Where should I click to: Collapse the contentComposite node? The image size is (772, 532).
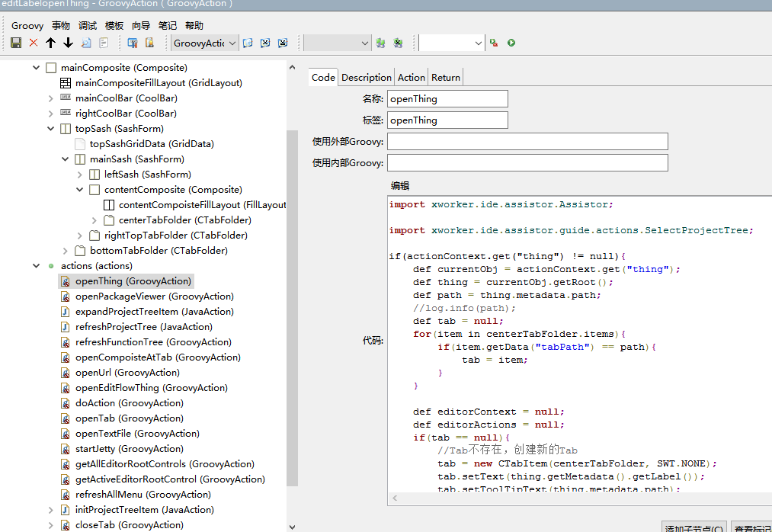pyautogui.click(x=80, y=190)
